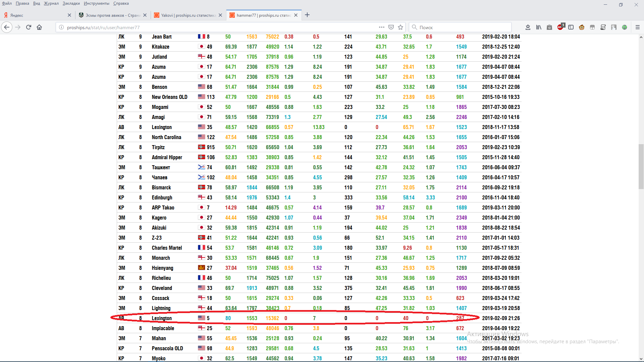The image size is (644, 362).
Task: Click the Charles Martel ship name
Action: [167, 248]
